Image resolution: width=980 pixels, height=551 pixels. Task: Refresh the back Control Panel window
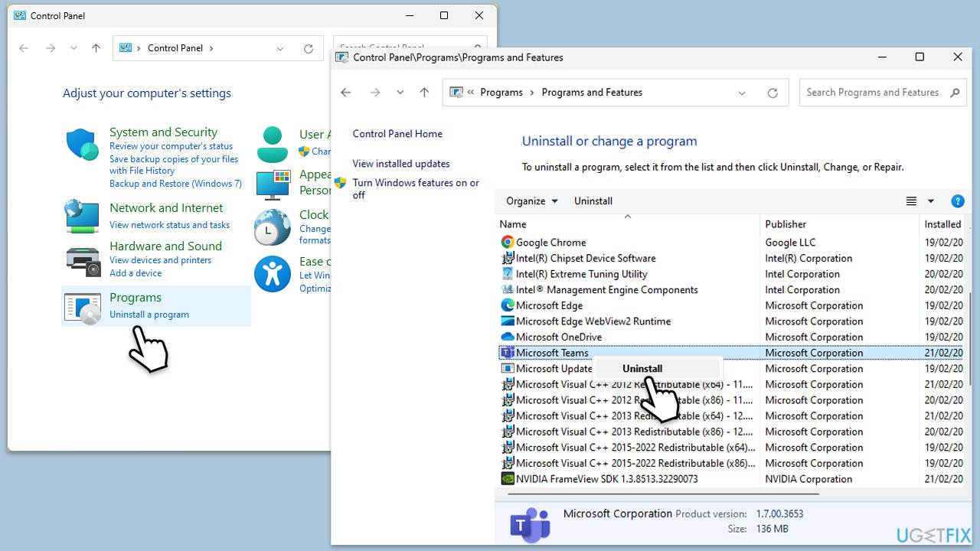tap(309, 48)
